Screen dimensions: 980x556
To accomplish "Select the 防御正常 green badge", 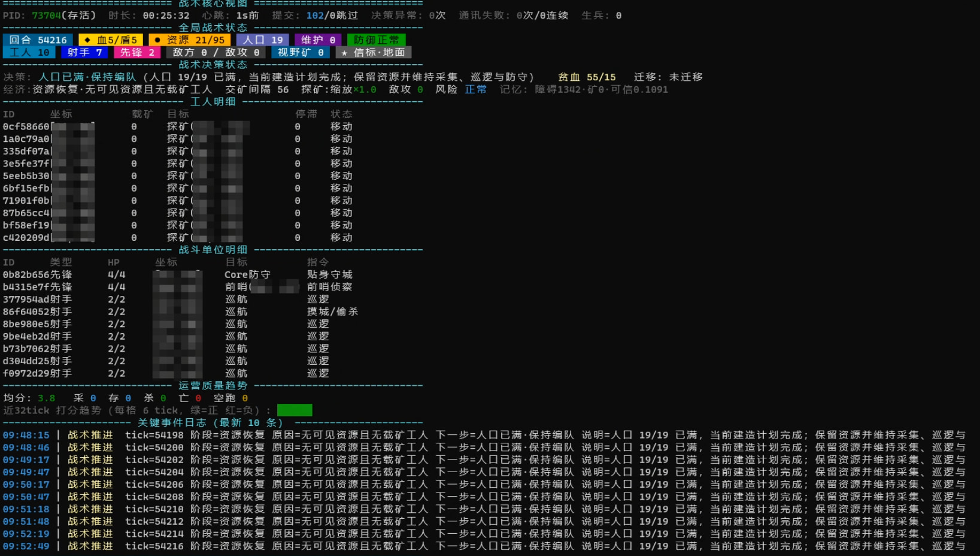I will tap(376, 40).
